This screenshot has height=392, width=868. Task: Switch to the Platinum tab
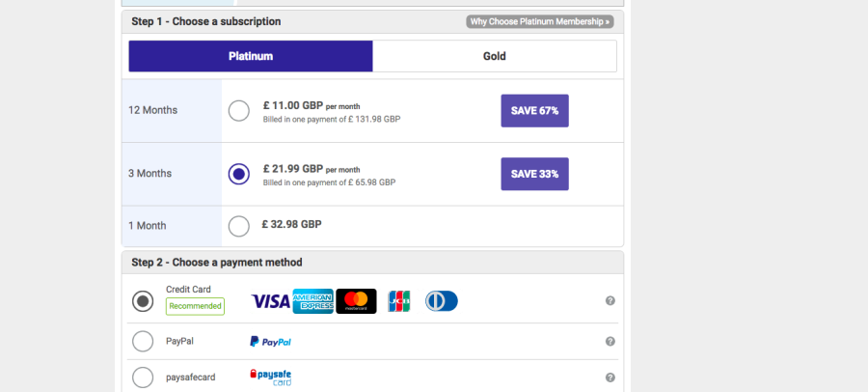[251, 56]
